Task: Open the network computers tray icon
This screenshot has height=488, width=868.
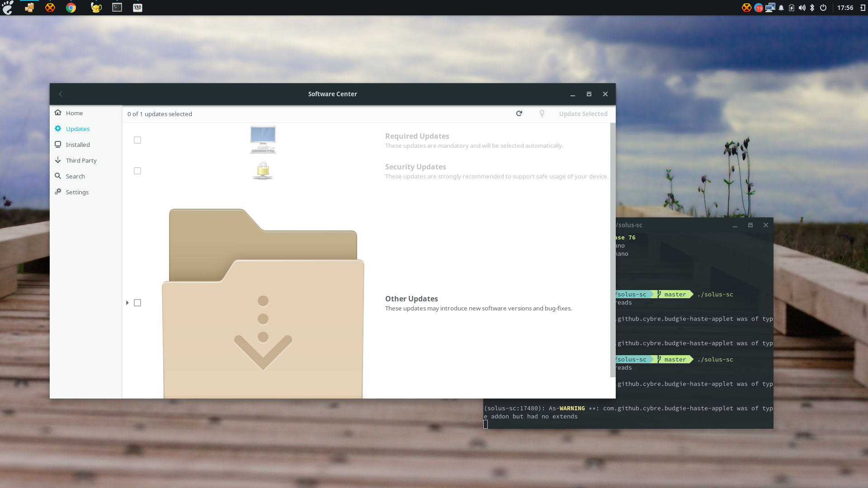Action: [770, 8]
